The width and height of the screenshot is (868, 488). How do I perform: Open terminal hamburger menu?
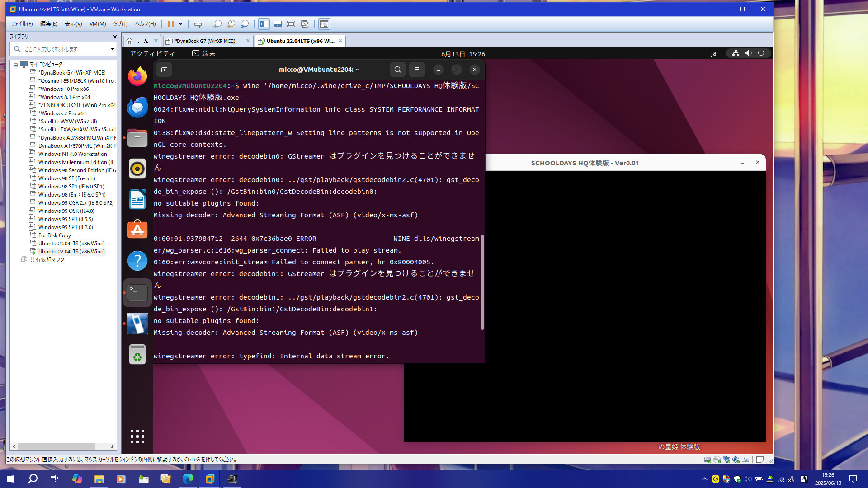[x=417, y=70]
